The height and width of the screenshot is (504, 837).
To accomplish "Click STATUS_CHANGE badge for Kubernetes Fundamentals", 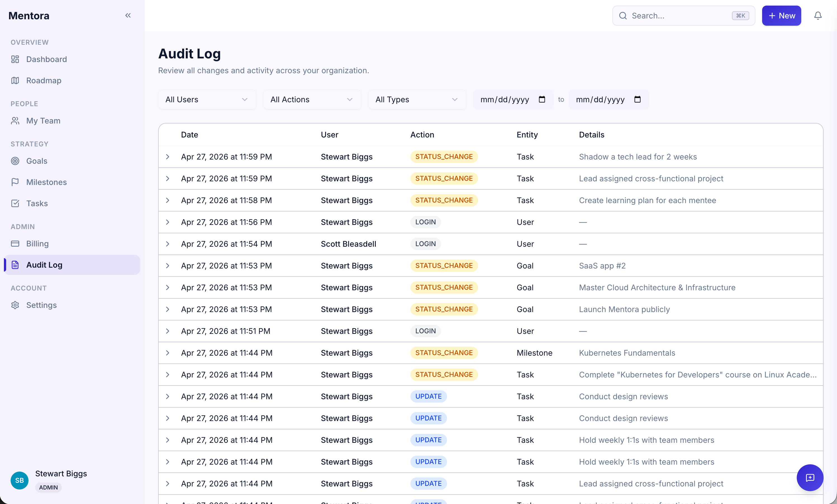I will tap(444, 353).
